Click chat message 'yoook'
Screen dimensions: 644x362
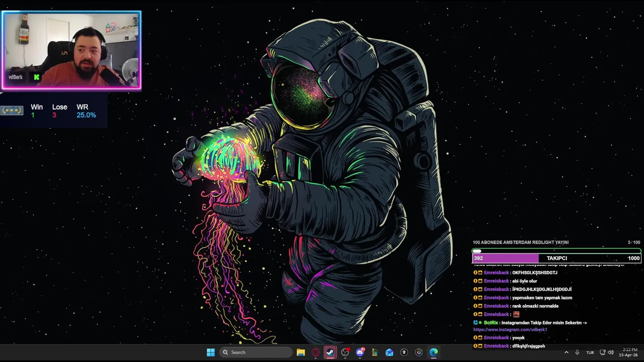[518, 338]
